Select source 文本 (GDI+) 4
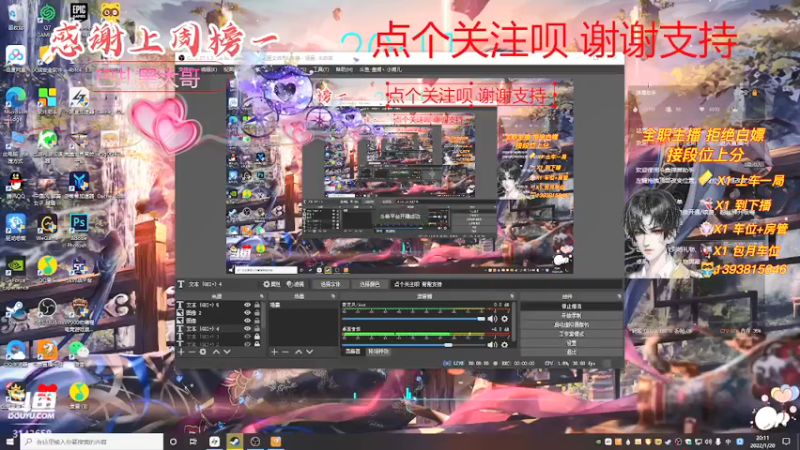800x450 pixels. pyautogui.click(x=203, y=329)
